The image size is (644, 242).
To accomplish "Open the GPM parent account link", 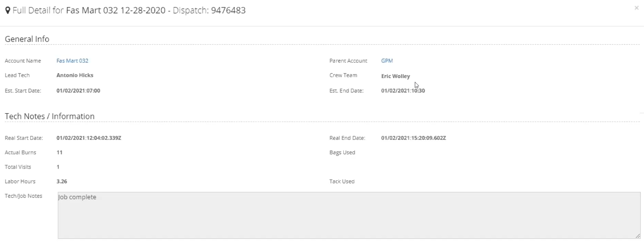I will click(387, 61).
